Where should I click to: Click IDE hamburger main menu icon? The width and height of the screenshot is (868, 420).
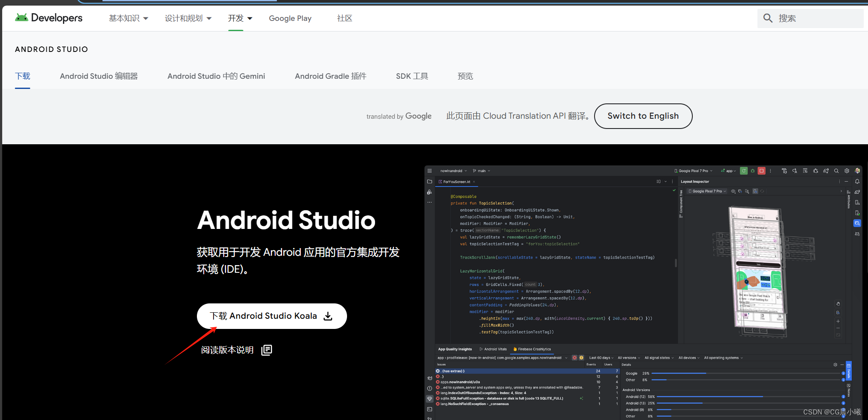coord(430,171)
